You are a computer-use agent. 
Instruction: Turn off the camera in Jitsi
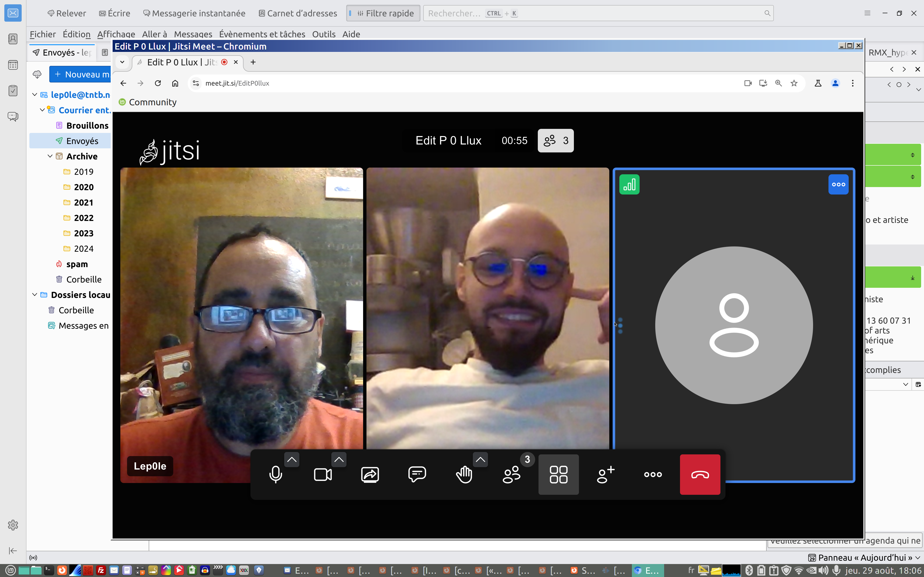(x=323, y=474)
